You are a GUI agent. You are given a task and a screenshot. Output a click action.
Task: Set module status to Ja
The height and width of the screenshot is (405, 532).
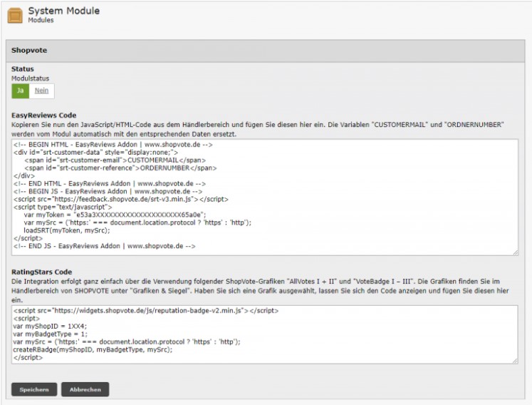(21, 91)
